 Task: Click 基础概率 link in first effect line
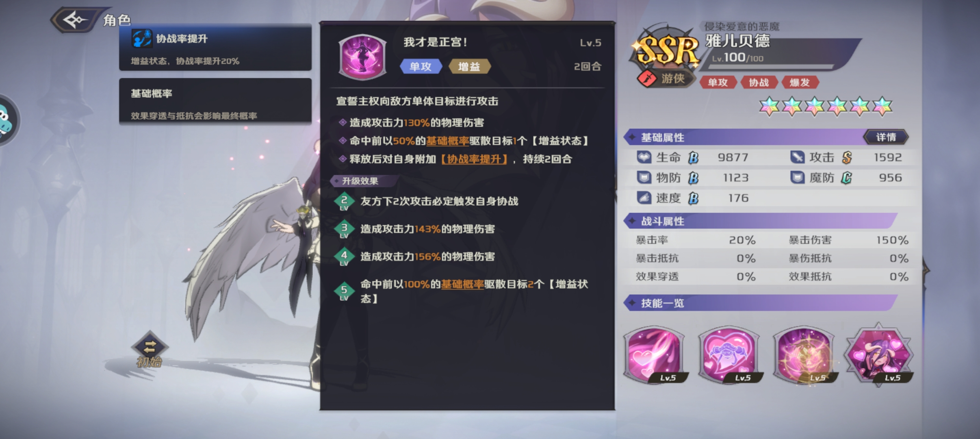(x=447, y=141)
